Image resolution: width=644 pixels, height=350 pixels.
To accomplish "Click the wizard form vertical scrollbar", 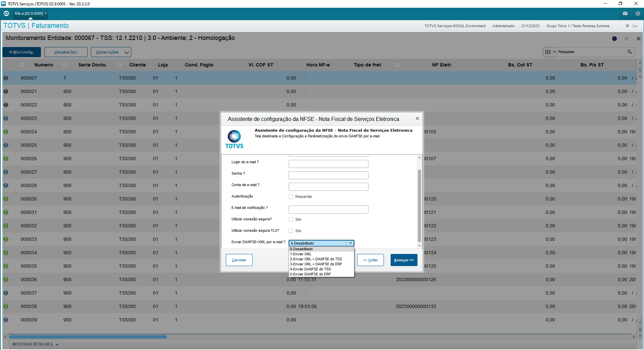I will [x=419, y=206].
